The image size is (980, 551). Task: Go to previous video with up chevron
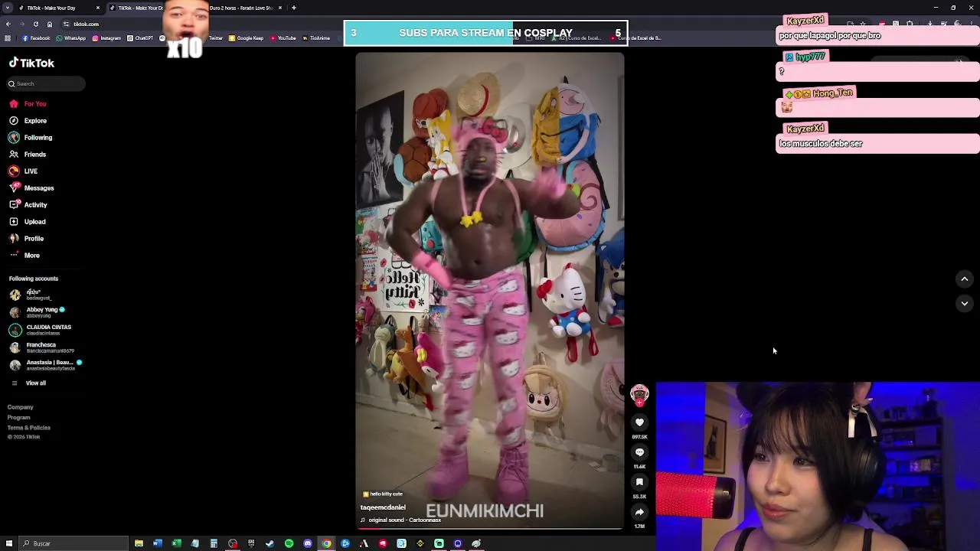pos(965,279)
